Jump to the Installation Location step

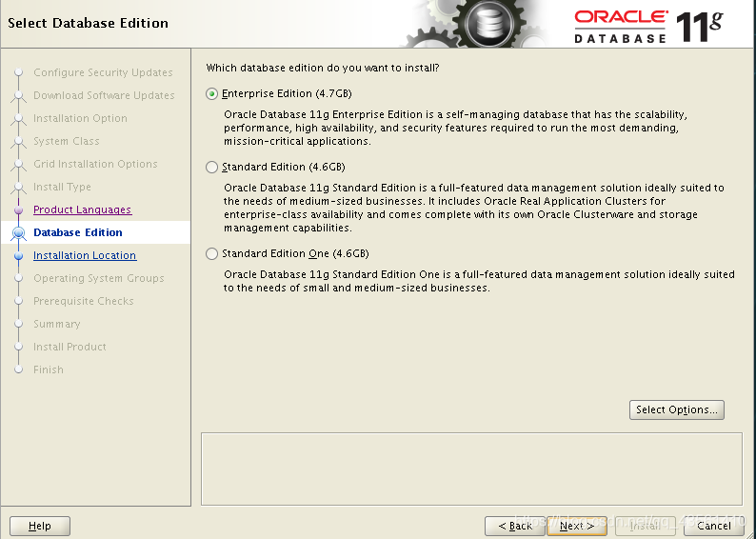pos(85,255)
